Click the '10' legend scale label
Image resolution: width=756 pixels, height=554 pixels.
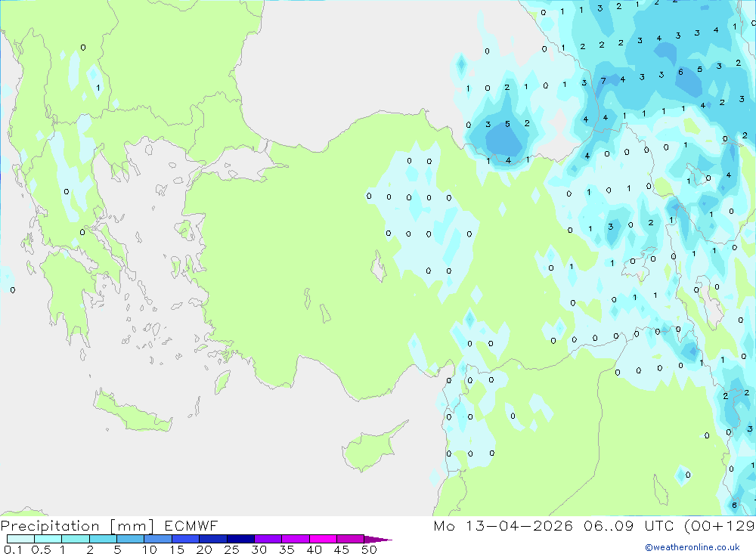pyautogui.click(x=150, y=549)
